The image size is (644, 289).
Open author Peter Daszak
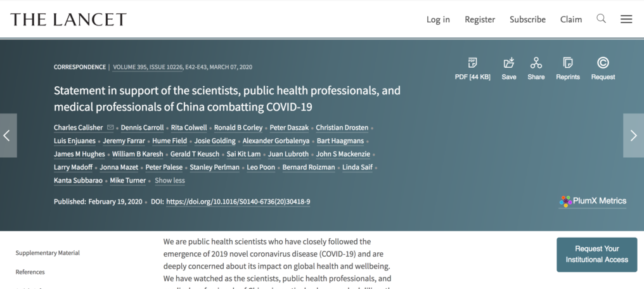(x=289, y=127)
